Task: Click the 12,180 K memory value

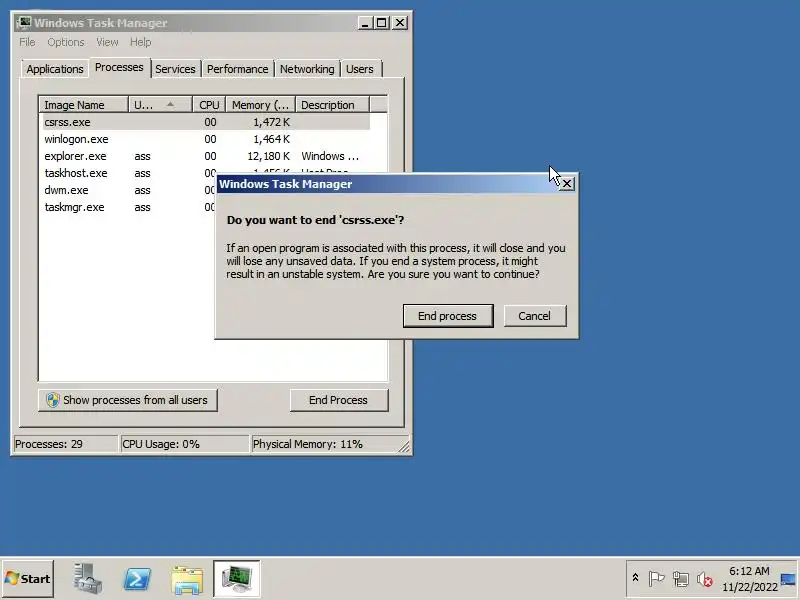Action: (x=269, y=156)
